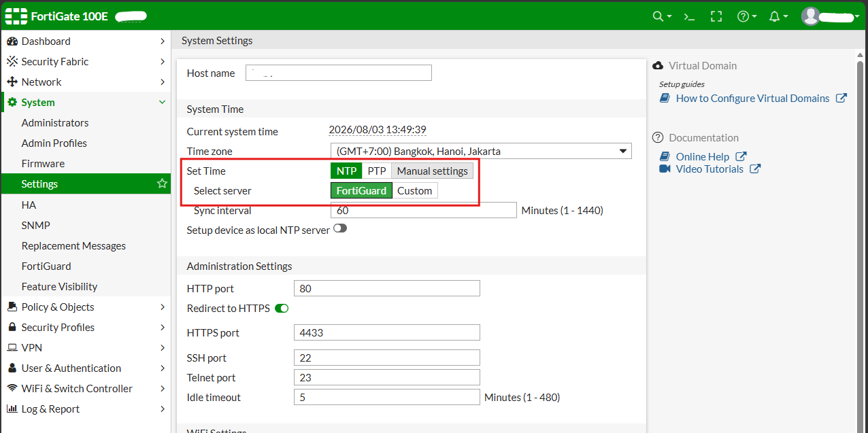868x433 pixels.
Task: Open the help question mark icon
Action: (743, 16)
